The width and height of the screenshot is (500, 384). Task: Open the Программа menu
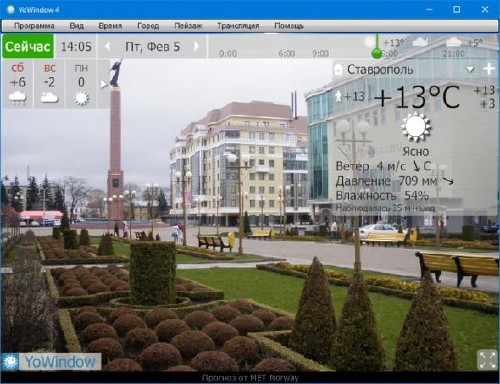(34, 26)
